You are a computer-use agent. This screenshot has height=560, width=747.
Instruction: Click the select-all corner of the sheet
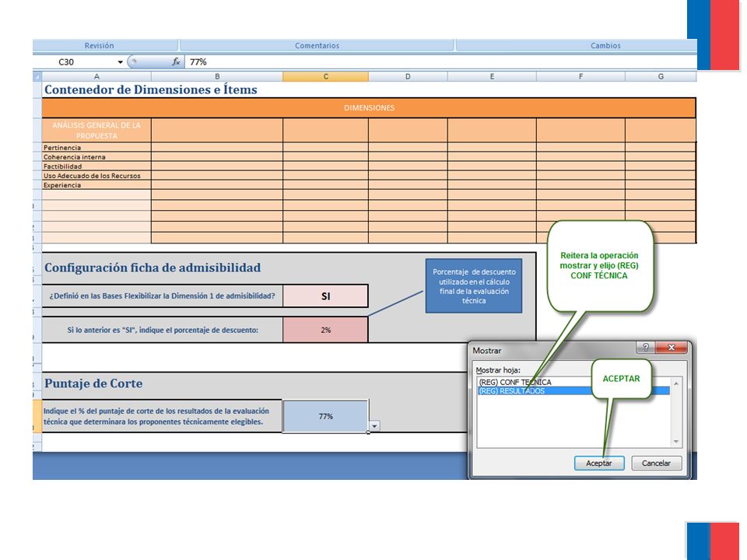tap(37, 76)
